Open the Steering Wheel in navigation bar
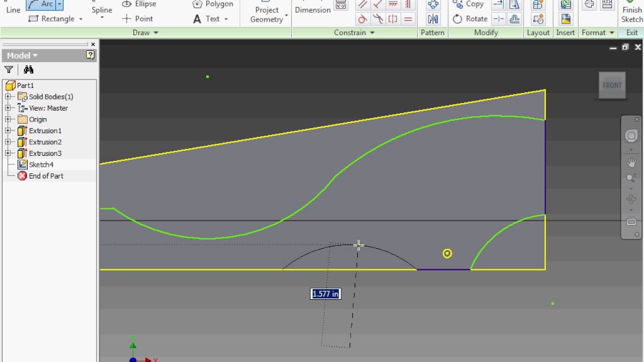Screen dimensions: 644x362 tap(631, 136)
